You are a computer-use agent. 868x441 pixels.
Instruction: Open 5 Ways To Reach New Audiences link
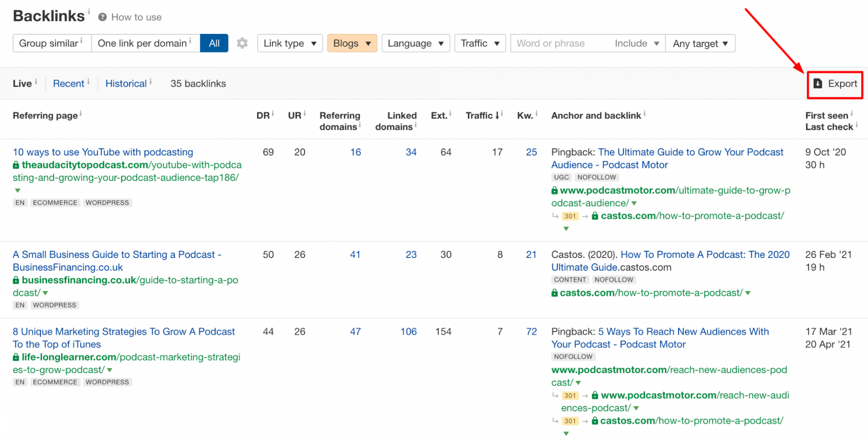660,338
